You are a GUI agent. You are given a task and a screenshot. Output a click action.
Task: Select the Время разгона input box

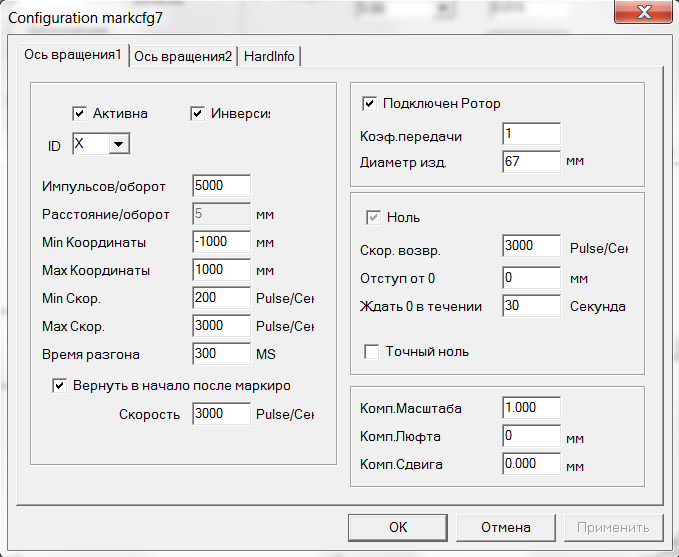point(220,353)
